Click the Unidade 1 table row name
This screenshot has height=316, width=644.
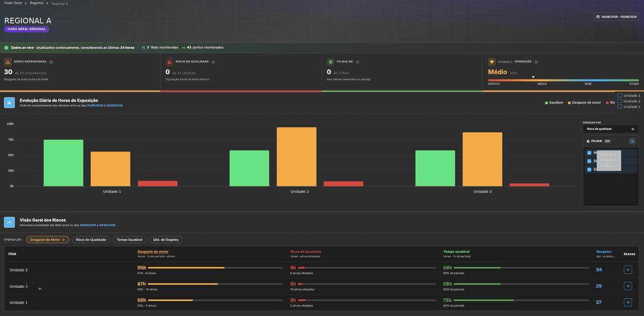click(x=19, y=303)
